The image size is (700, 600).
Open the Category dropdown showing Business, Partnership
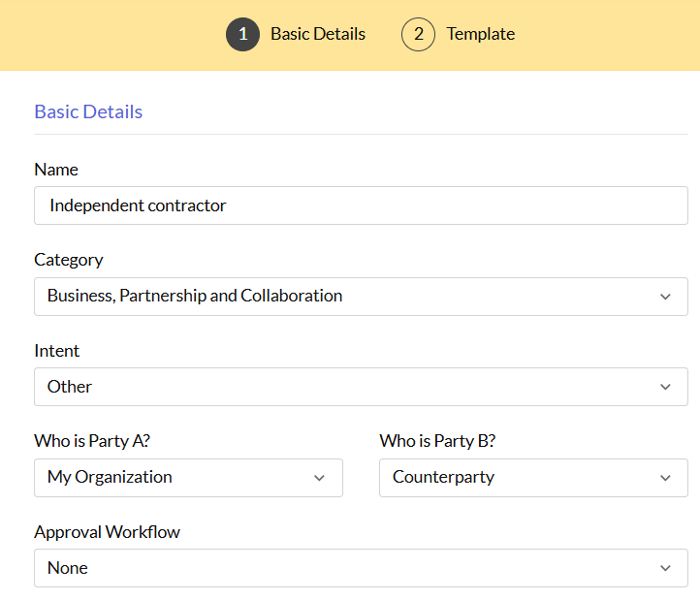coord(339,296)
